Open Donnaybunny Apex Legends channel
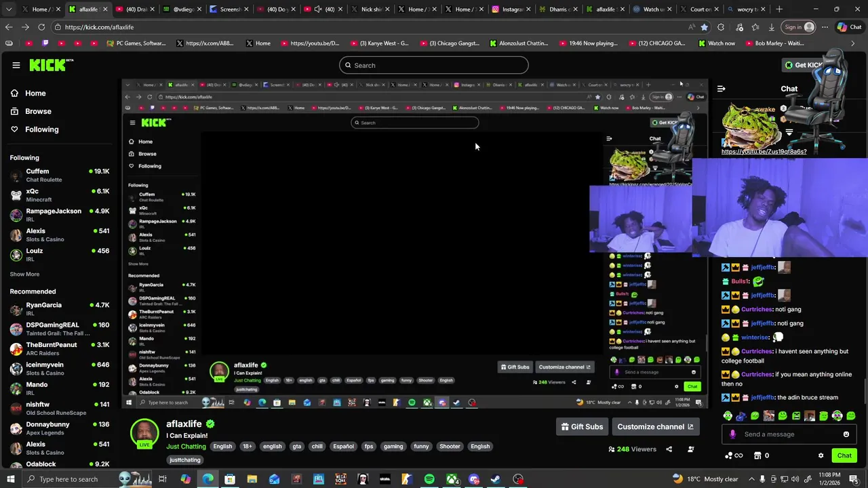Screen dimensions: 868x488 (x=60, y=428)
